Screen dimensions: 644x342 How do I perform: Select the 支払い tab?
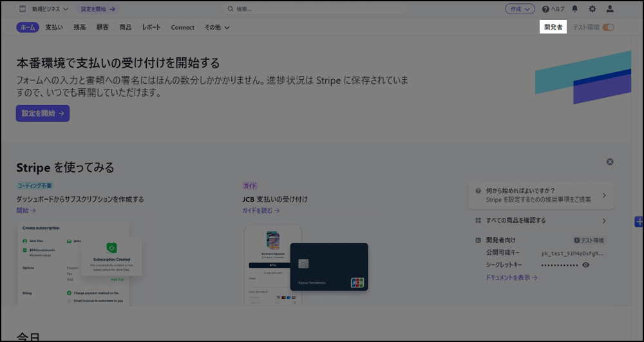coord(54,28)
